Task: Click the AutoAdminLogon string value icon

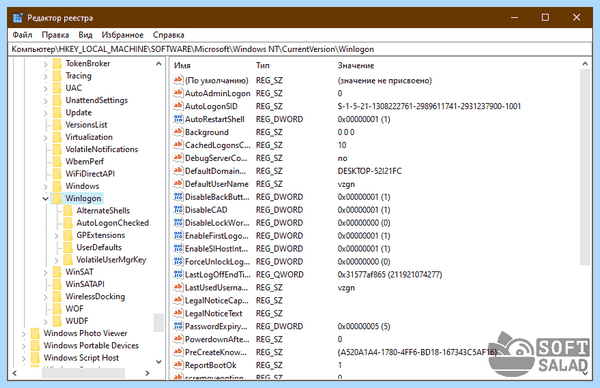Action: (x=178, y=93)
